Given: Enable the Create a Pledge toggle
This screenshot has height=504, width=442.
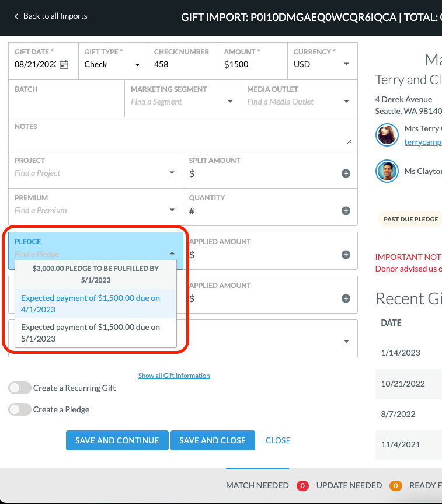Looking at the screenshot, I should (20, 409).
